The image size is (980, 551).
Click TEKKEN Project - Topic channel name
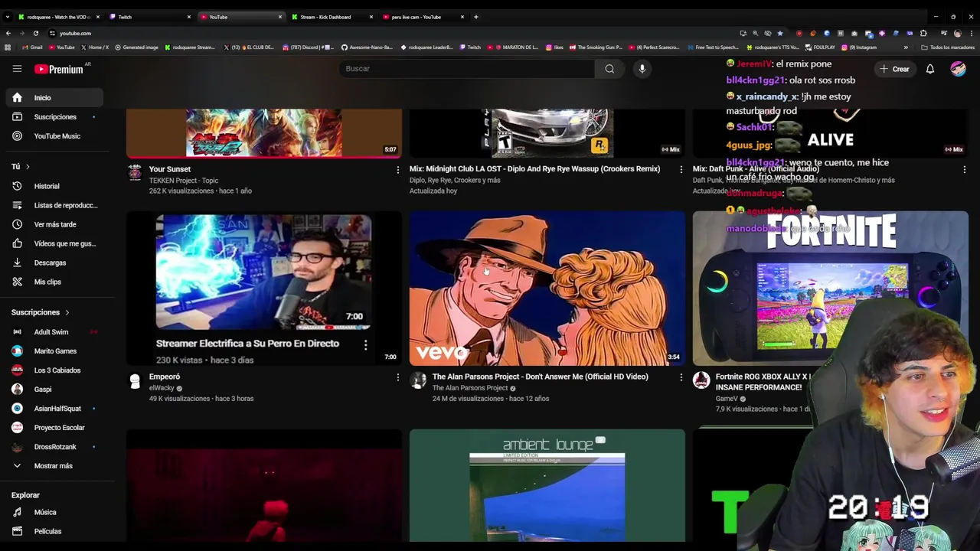(184, 181)
